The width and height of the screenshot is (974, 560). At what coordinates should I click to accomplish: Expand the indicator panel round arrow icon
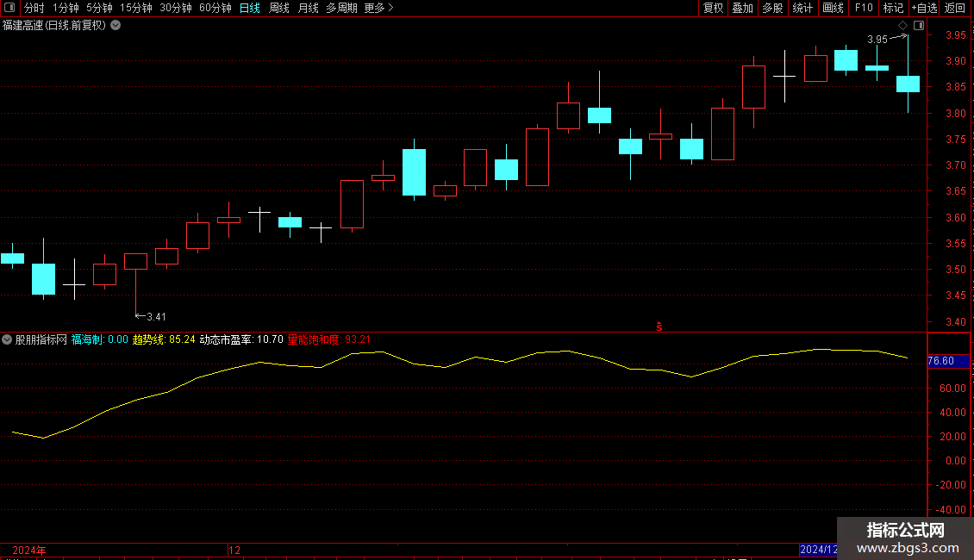pyautogui.click(x=7, y=339)
